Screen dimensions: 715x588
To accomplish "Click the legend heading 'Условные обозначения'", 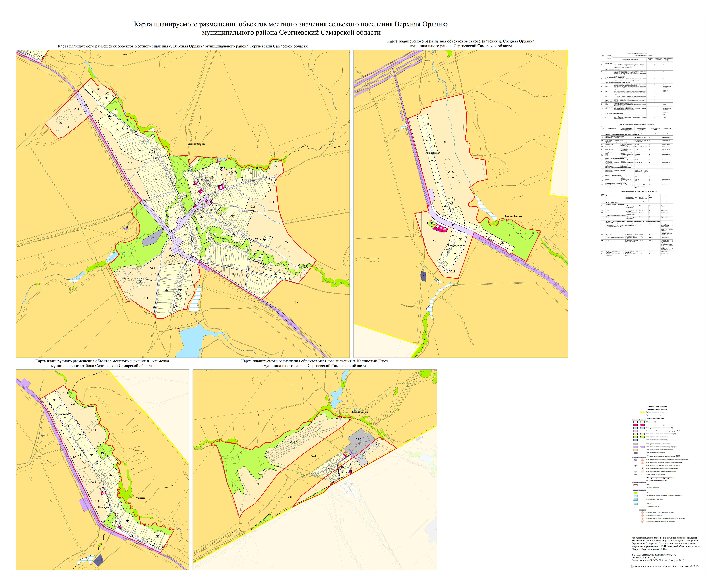I will coord(657,407).
